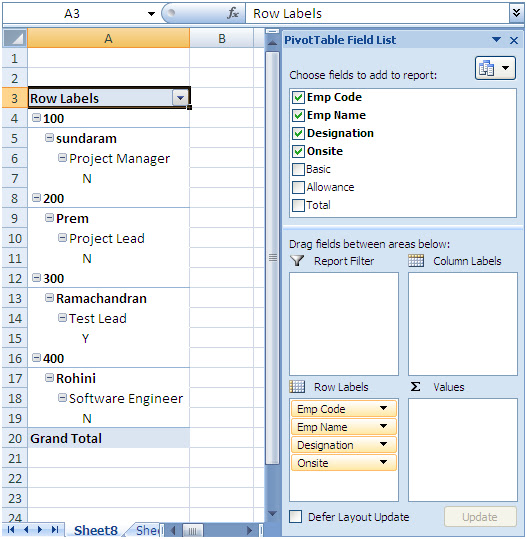Switch to the Sheet8 tab
Image resolution: width=527 pixels, height=539 pixels.
(96, 530)
